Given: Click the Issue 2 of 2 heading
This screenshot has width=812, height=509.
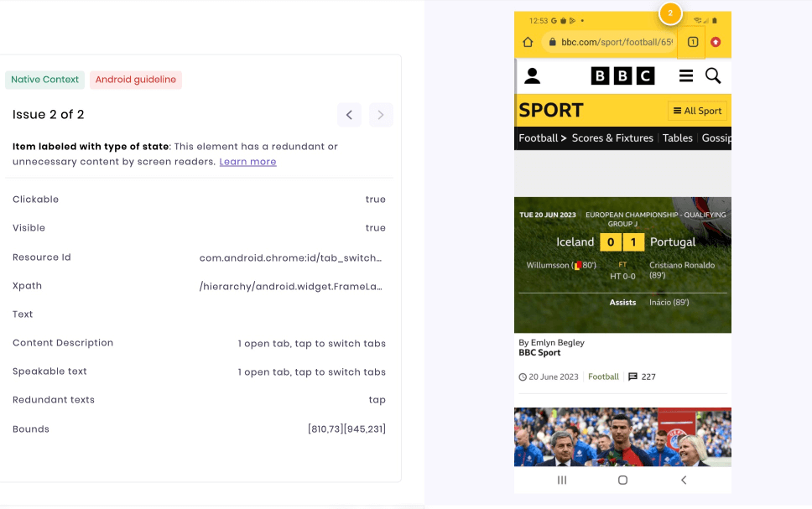Looking at the screenshot, I should click(x=48, y=114).
